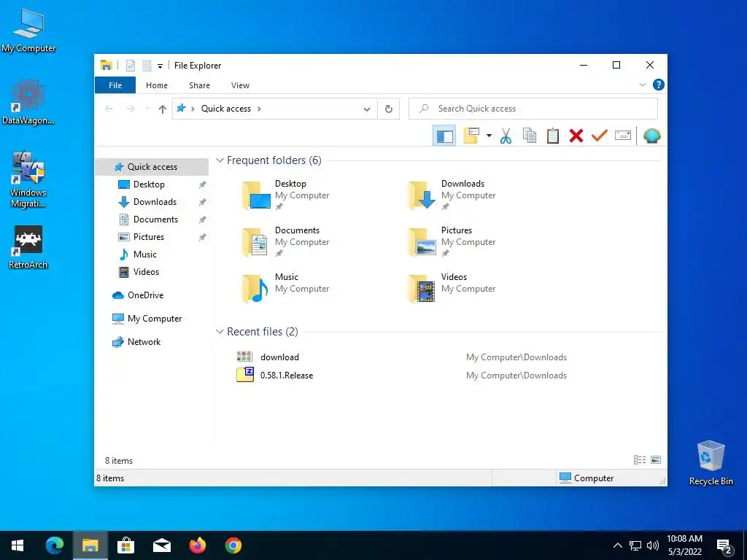Expand the chevron after Quick access in address bar
Screen dimensions: 747x560
tap(259, 109)
